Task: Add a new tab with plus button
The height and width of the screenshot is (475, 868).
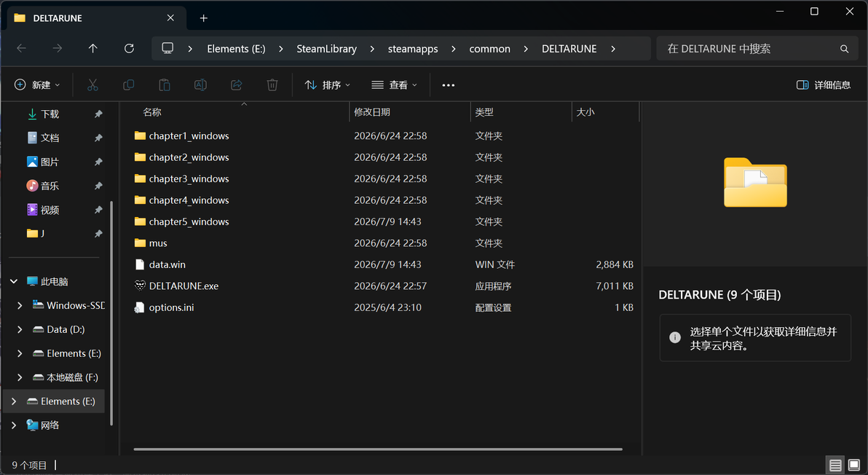Action: (x=204, y=18)
